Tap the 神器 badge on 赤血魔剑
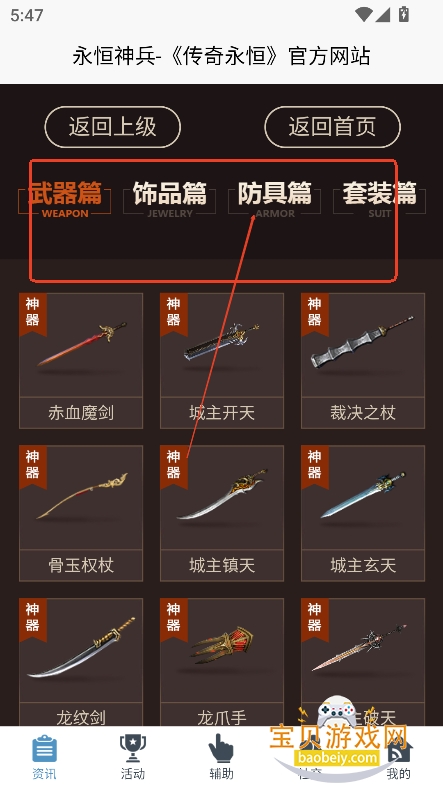Viewport: 443px width, 788px height. pyautogui.click(x=33, y=313)
